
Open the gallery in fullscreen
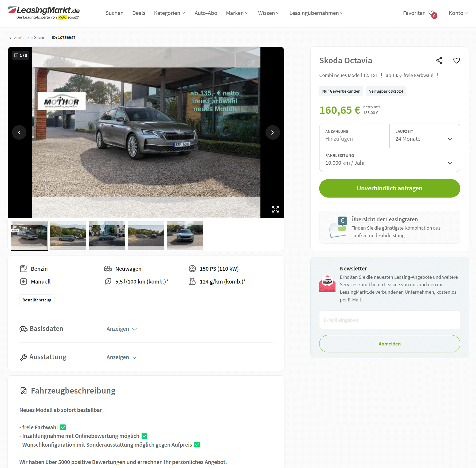click(275, 209)
